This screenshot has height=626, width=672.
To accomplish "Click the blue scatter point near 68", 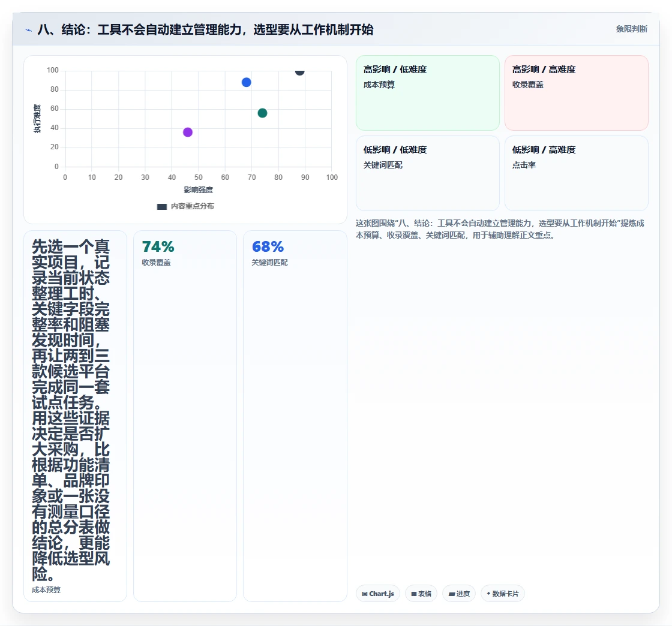I will pos(247,82).
